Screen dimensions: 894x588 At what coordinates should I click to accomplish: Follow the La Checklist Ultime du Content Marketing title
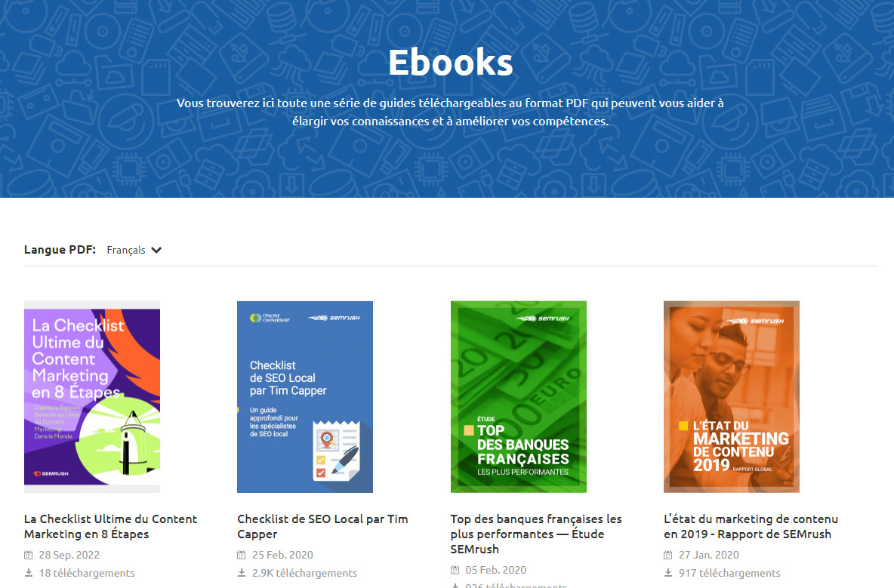click(110, 526)
